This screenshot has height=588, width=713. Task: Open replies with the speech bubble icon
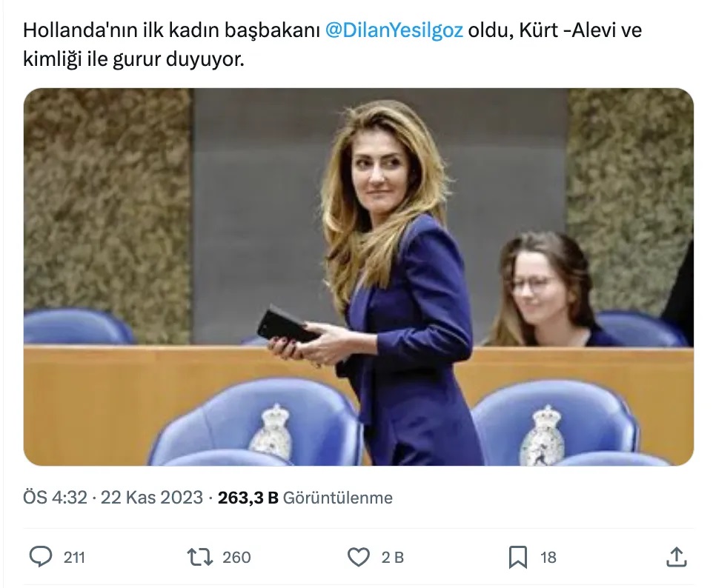(x=41, y=557)
